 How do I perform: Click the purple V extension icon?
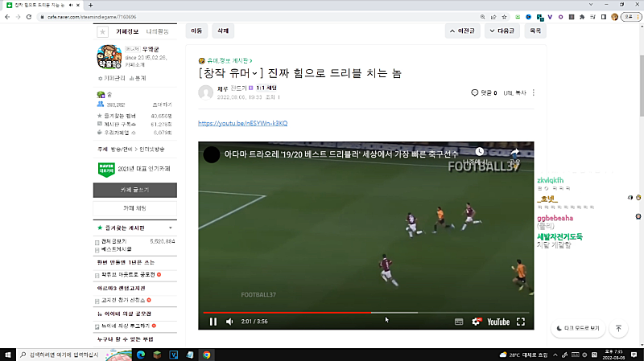point(550,17)
